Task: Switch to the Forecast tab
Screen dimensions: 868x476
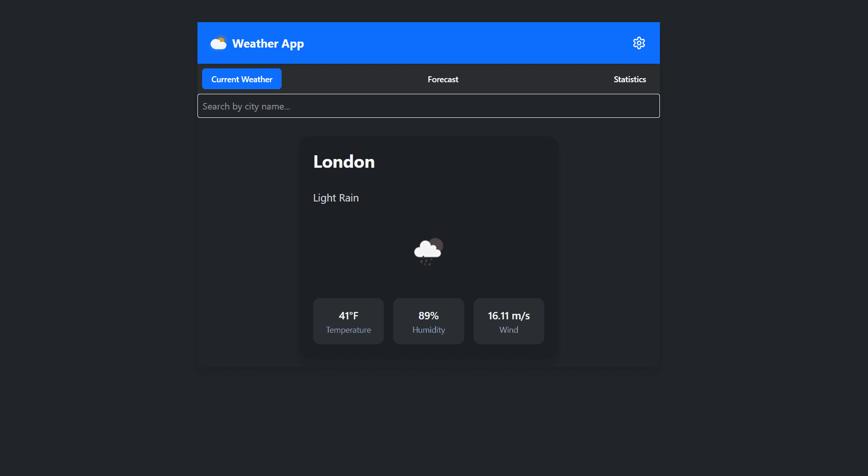Action: click(443, 79)
